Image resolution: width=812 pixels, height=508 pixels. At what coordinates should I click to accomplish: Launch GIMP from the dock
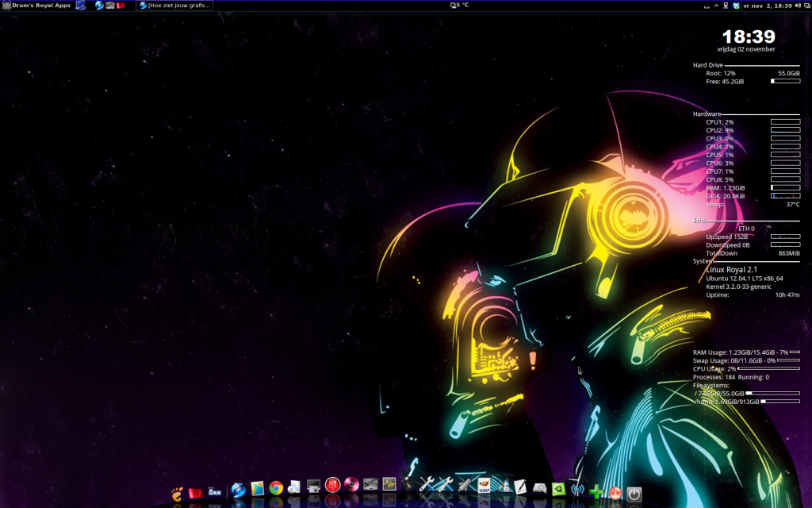(x=485, y=487)
